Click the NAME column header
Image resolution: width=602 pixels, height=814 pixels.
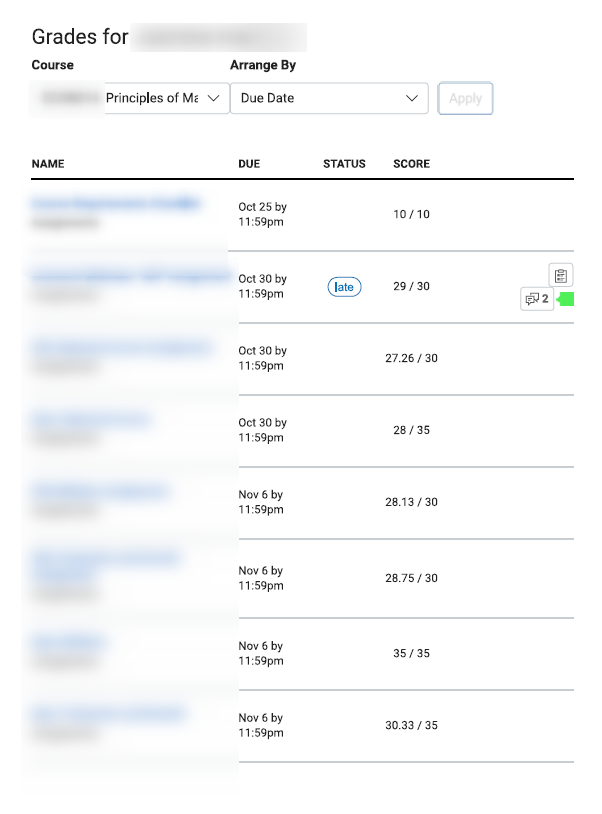[48, 164]
